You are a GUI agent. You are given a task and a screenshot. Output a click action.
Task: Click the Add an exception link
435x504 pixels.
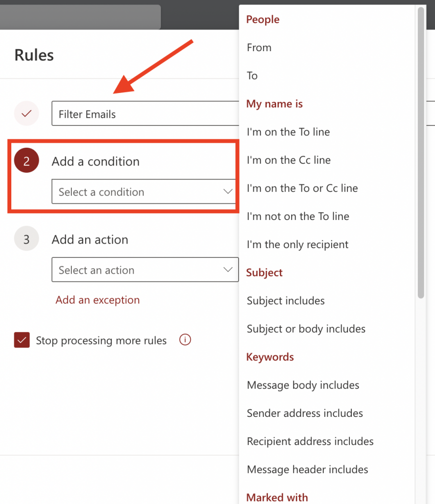pyautogui.click(x=97, y=300)
